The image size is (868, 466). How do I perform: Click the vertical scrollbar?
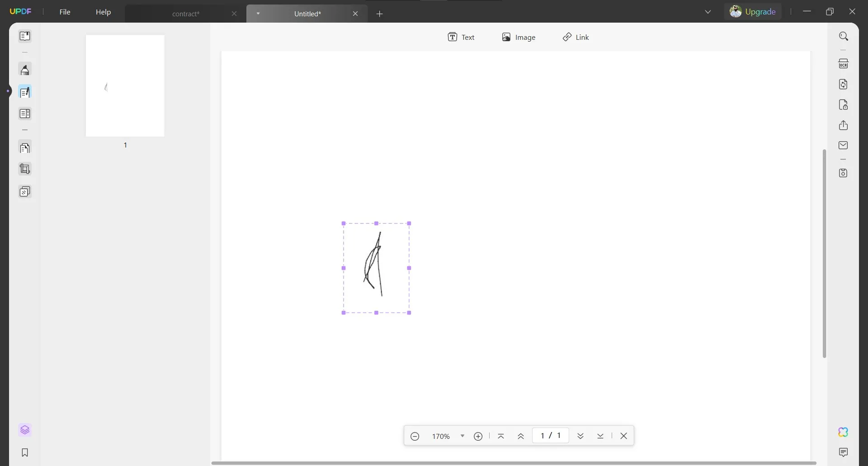pyautogui.click(x=825, y=253)
